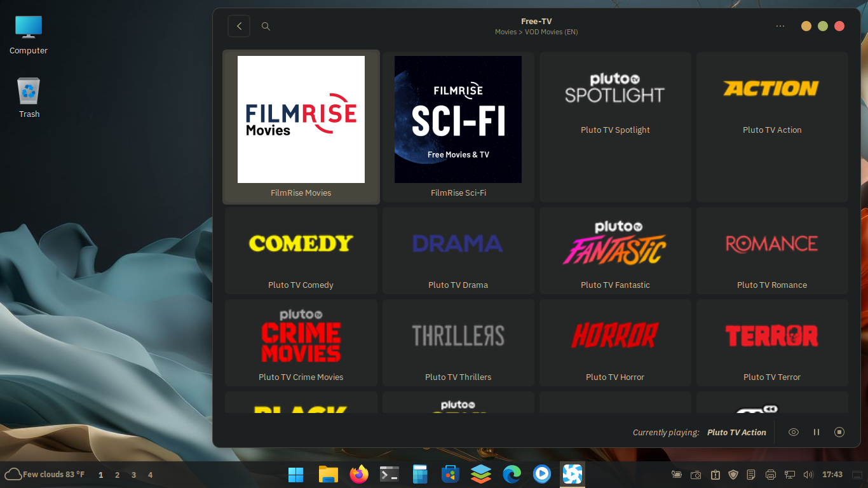The image size is (868, 488).
Task: Click the 'Pluto TV Action' now-playing title
Action: [x=736, y=432]
